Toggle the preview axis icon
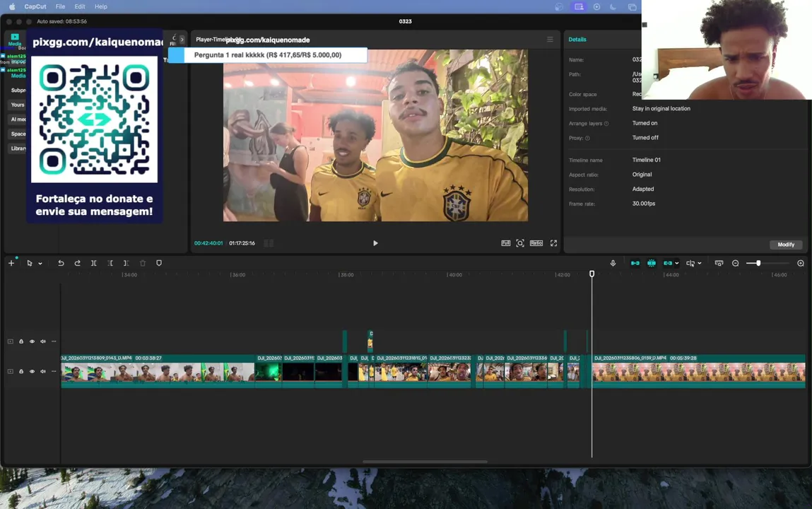The width and height of the screenshot is (812, 509). 690,263
